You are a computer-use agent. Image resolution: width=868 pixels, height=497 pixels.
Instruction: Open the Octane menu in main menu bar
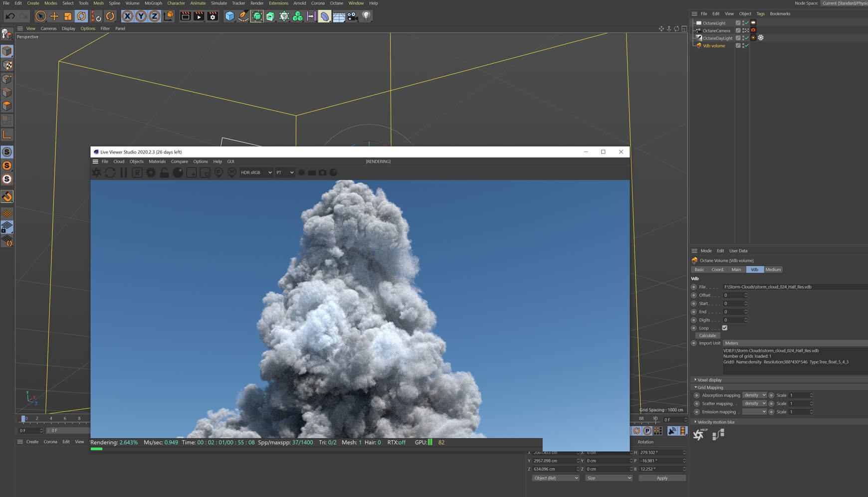coord(337,3)
